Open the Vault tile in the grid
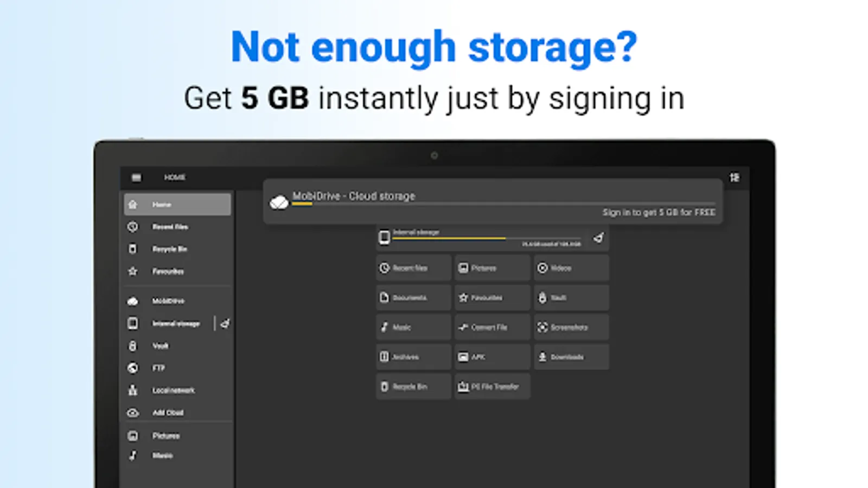Image resolution: width=868 pixels, height=488 pixels. click(x=571, y=298)
